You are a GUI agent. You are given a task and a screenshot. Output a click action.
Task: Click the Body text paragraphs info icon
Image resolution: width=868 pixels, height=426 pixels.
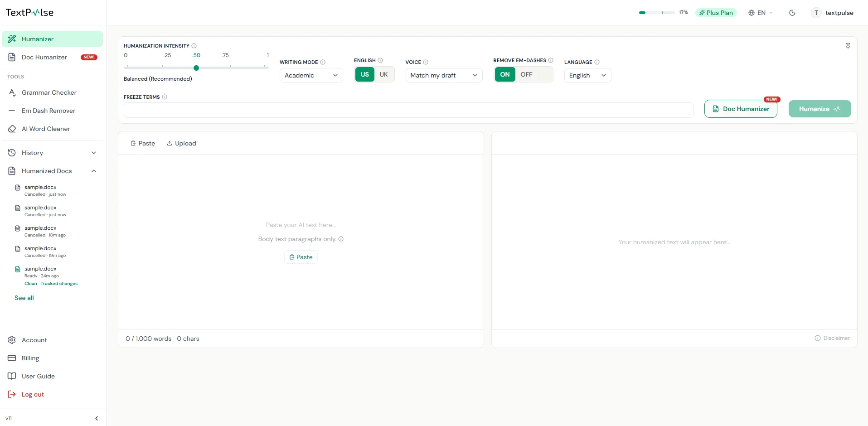click(x=341, y=239)
